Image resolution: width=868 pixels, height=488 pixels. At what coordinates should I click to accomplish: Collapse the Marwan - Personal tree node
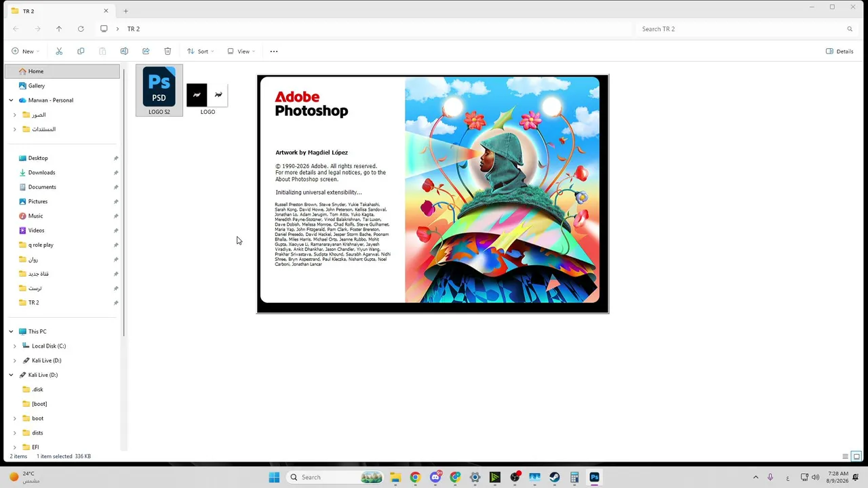pos(11,100)
